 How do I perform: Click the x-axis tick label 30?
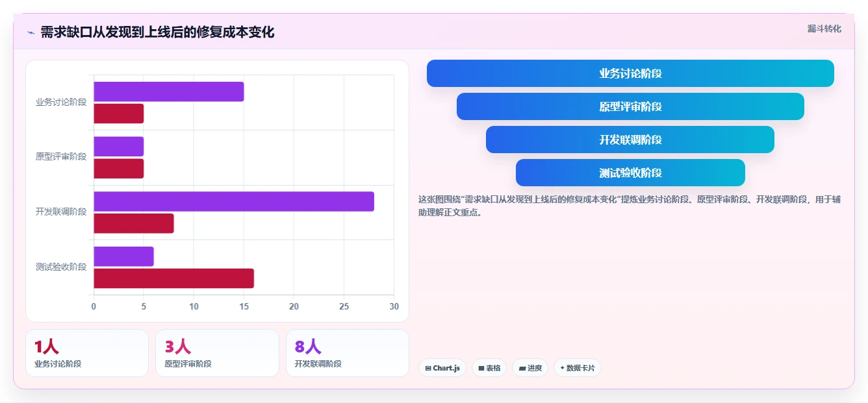point(394,306)
